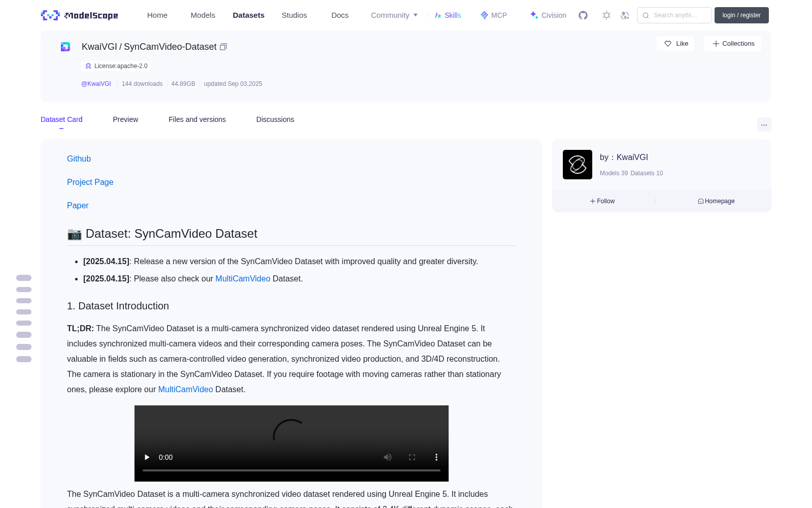Open MultiCamVideo link in TL;DR paragraph
Image resolution: width=812 pixels, height=508 pixels.
point(185,390)
